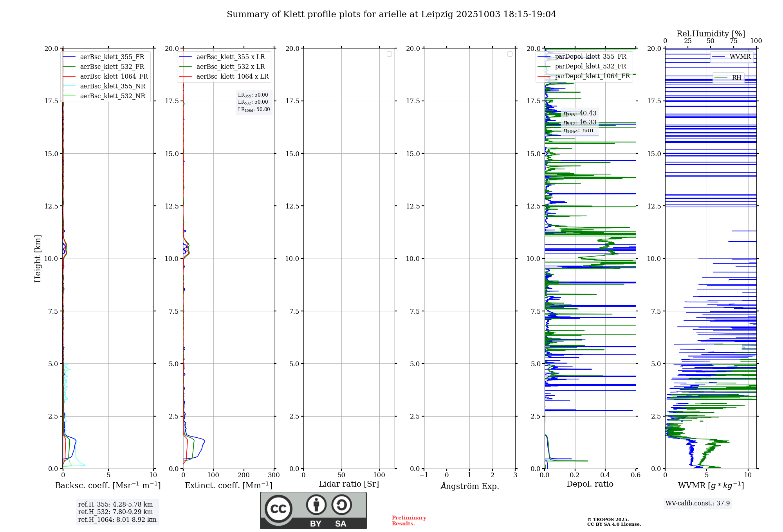Viewport: 783px width, 532px height.
Task: Click the ref.H_355 reference height annotation
Action: [x=115, y=505]
